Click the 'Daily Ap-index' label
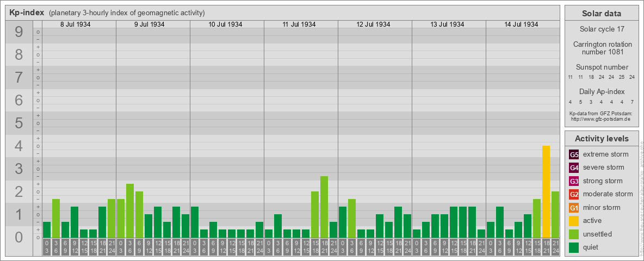The width and height of the screenshot is (644, 261). 602,91
